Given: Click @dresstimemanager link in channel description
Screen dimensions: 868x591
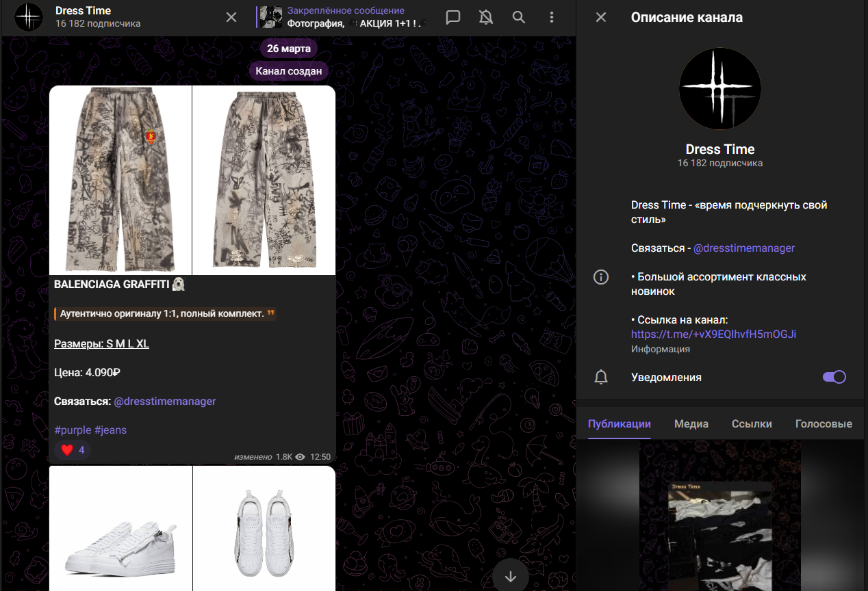Looking at the screenshot, I should point(743,248).
